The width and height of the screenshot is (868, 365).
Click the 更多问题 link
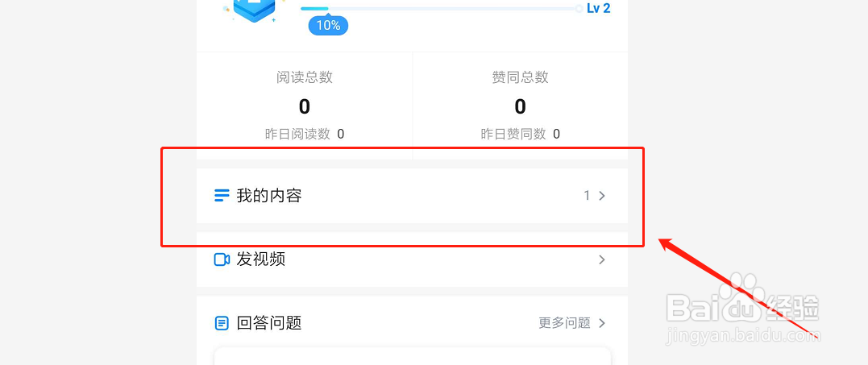[565, 323]
